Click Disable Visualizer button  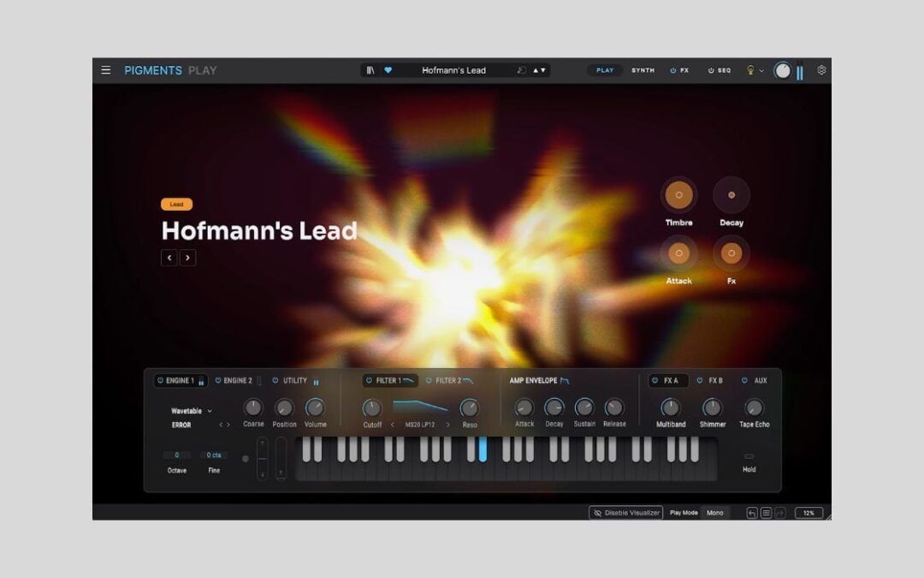pos(625,513)
